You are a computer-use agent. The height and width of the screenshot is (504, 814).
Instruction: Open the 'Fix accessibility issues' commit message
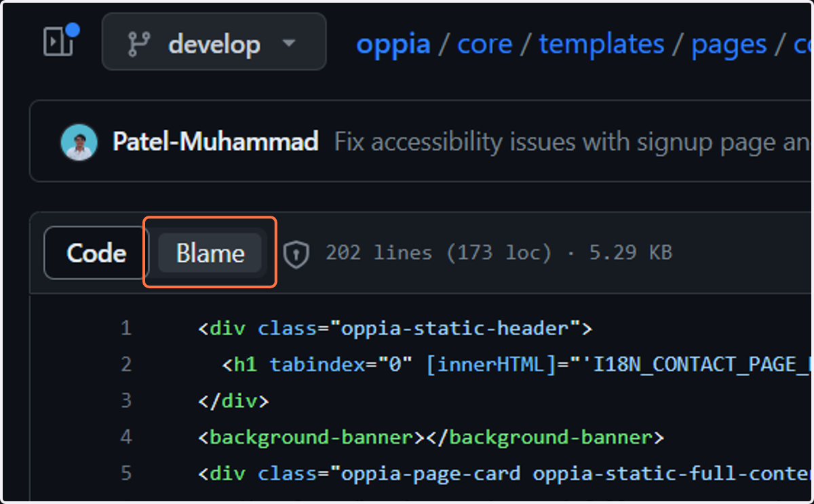point(573,142)
